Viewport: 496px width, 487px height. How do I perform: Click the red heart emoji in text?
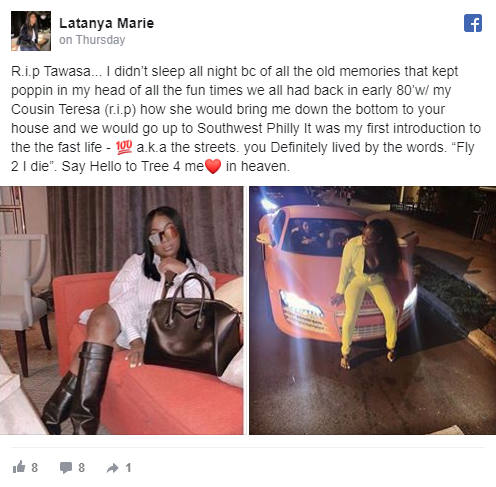[x=213, y=166]
